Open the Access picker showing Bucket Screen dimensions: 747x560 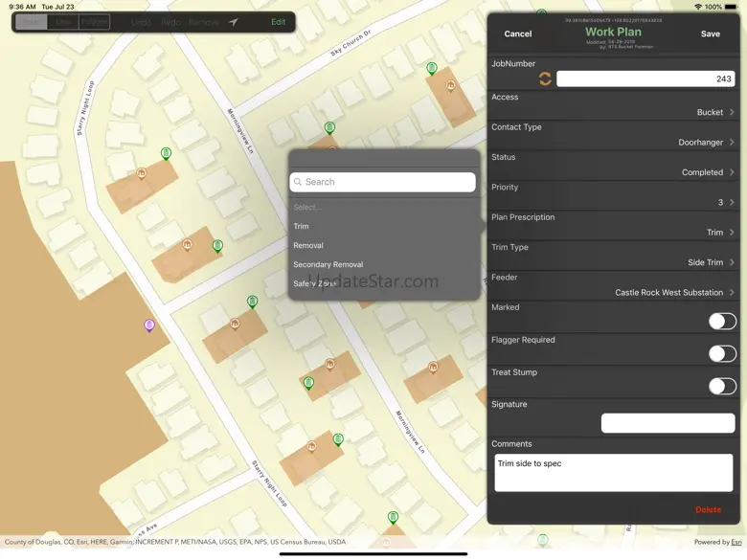615,112
